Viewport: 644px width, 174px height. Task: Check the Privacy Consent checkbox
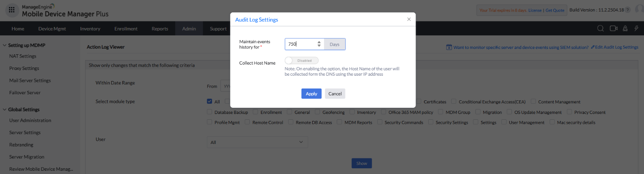[569, 112]
